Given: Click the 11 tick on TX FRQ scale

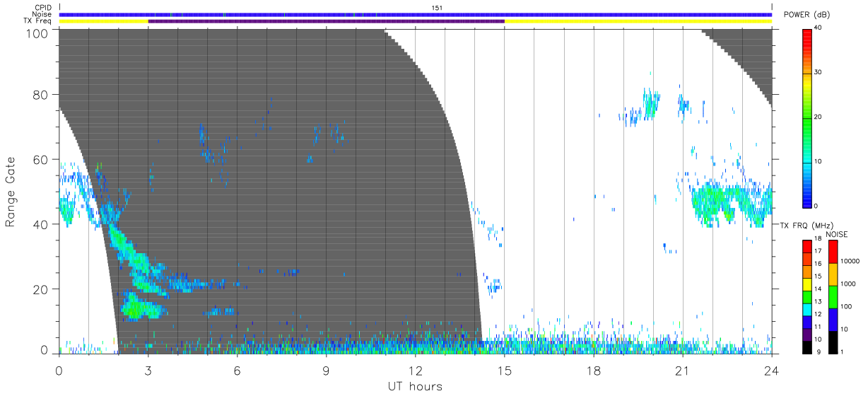Looking at the screenshot, I should [x=817, y=327].
